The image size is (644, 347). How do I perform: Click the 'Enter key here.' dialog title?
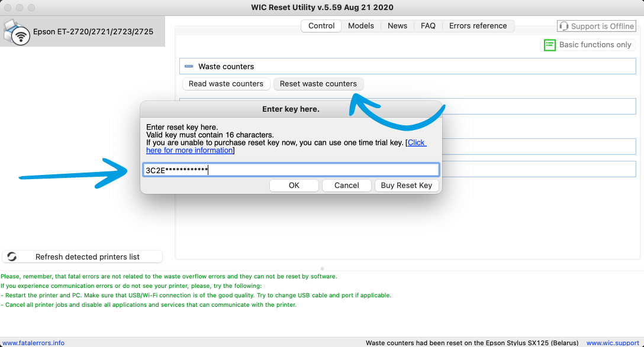click(291, 109)
